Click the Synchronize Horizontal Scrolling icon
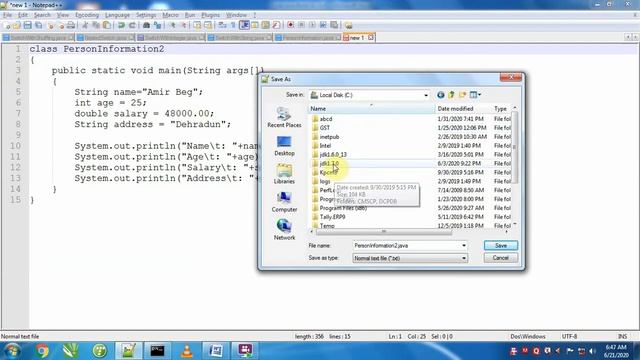The image size is (640, 360). pos(208,25)
